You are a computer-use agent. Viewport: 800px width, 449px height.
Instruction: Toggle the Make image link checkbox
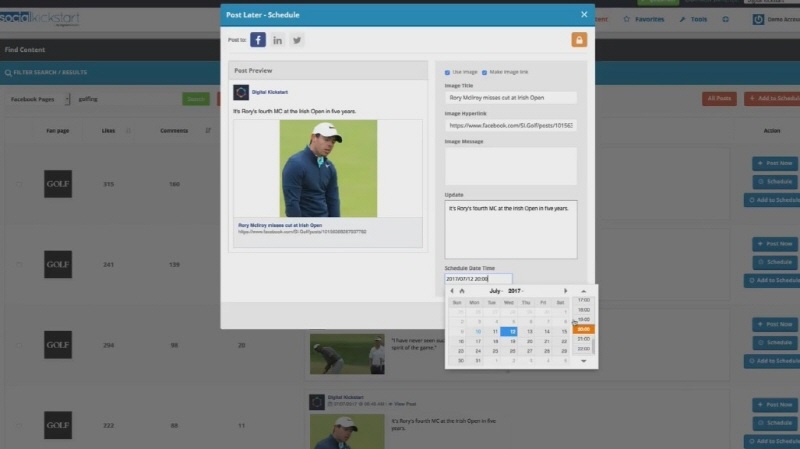tap(484, 72)
